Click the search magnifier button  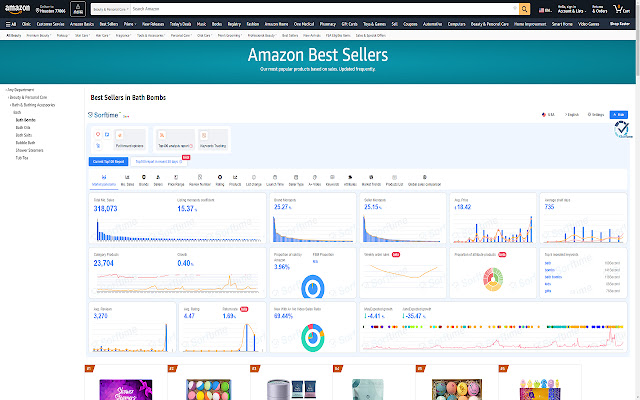pos(524,9)
